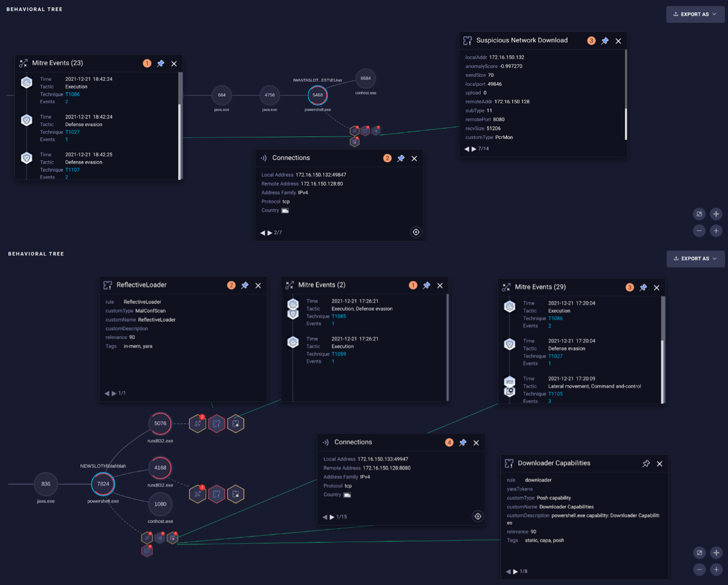Viewport: 728px width, 585px height.
Task: Close the Mitre Events (2) panel
Action: (x=440, y=285)
